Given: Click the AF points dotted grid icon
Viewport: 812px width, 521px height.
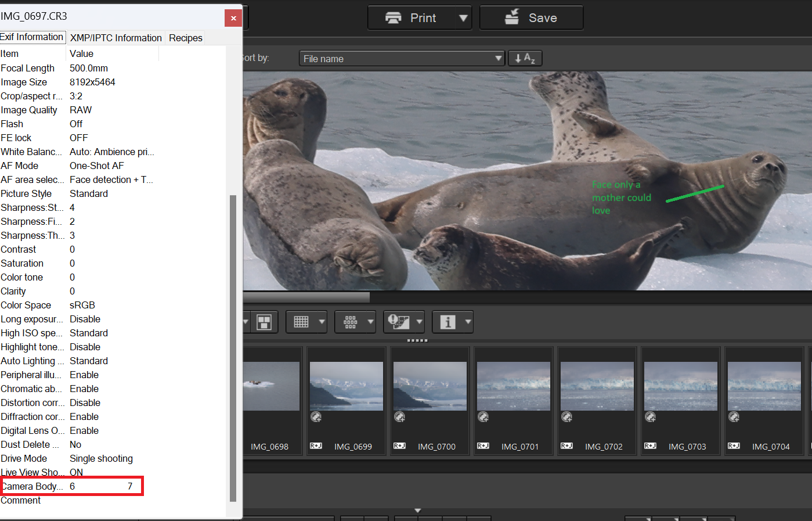Looking at the screenshot, I should click(x=350, y=322).
